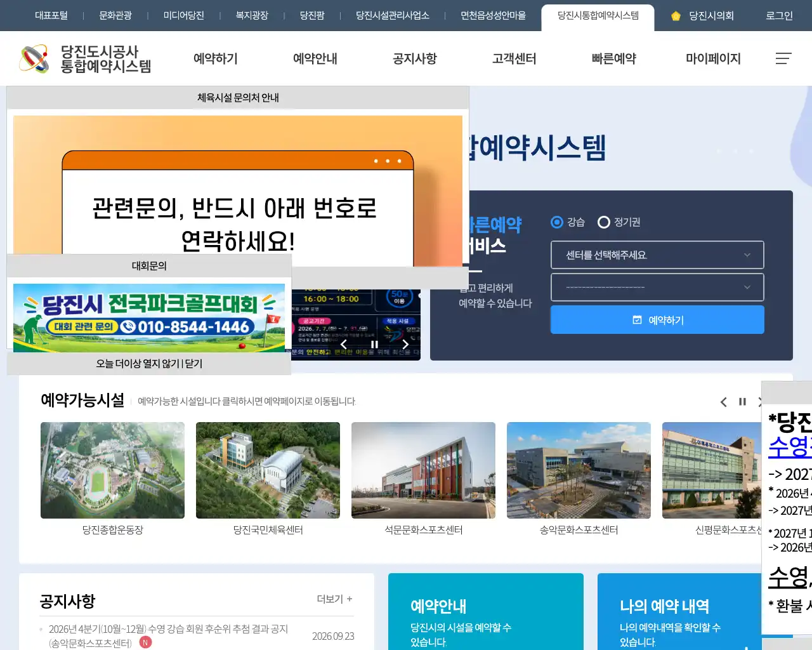Select the 강습 radio button
The height and width of the screenshot is (650, 812).
557,222
